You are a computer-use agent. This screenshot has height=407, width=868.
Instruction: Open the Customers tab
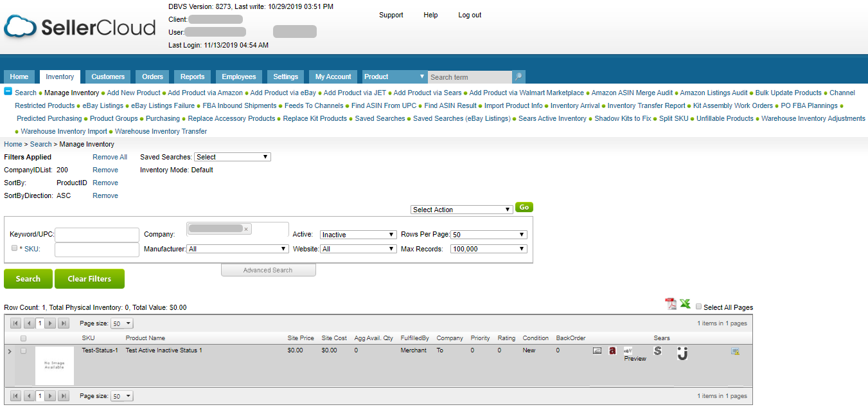tap(108, 77)
